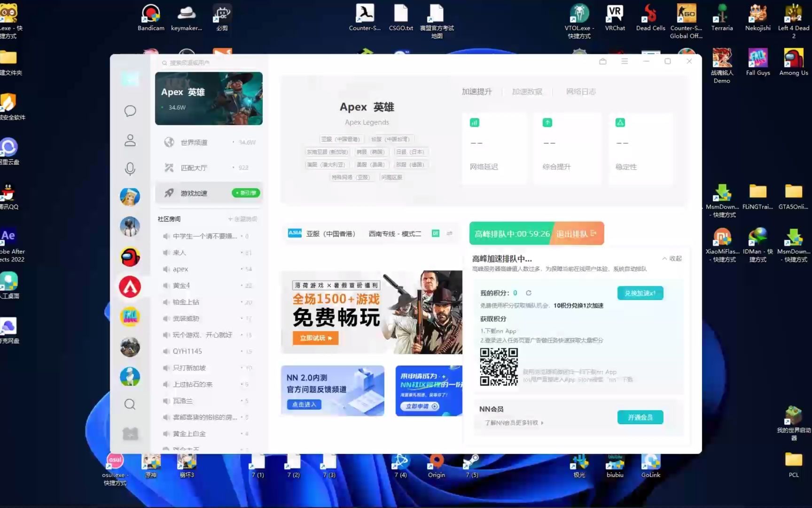Click 立即试玩 on the game banner

pyautogui.click(x=316, y=338)
